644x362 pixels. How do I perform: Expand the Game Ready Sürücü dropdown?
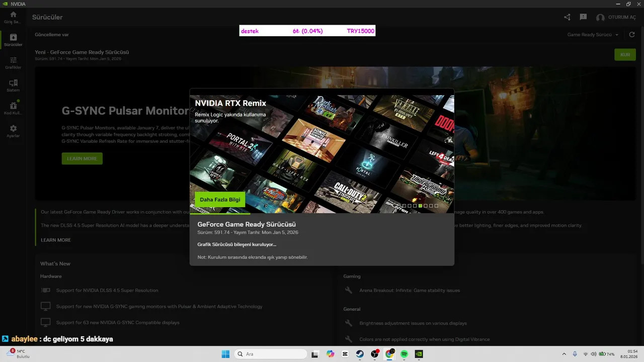click(x=593, y=35)
